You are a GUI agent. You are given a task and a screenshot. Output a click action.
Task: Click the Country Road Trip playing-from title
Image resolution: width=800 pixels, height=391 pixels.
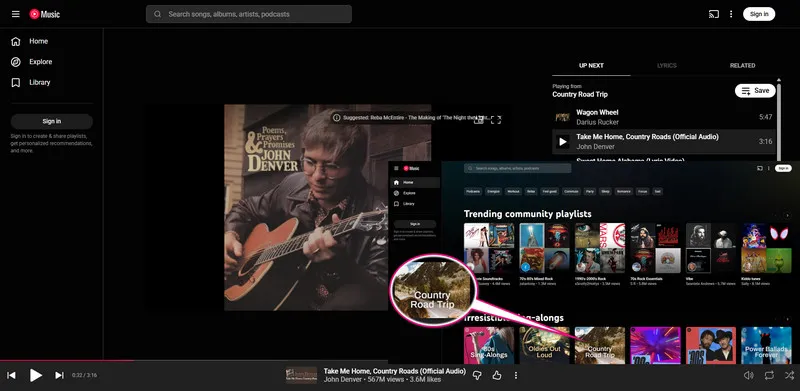tap(580, 94)
